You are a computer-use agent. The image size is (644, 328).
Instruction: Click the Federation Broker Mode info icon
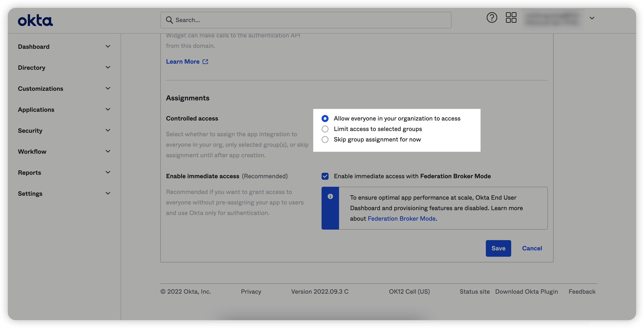330,196
